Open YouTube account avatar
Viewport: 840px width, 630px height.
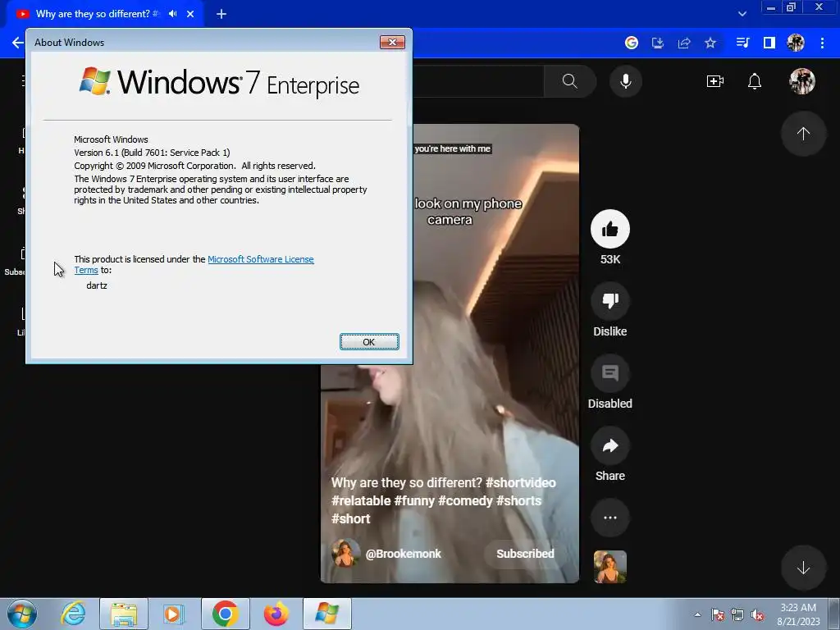[x=802, y=81]
